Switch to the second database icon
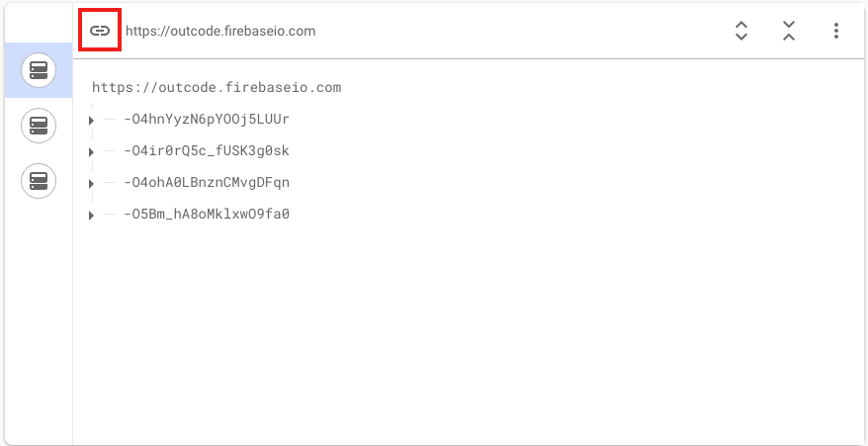 [39, 126]
